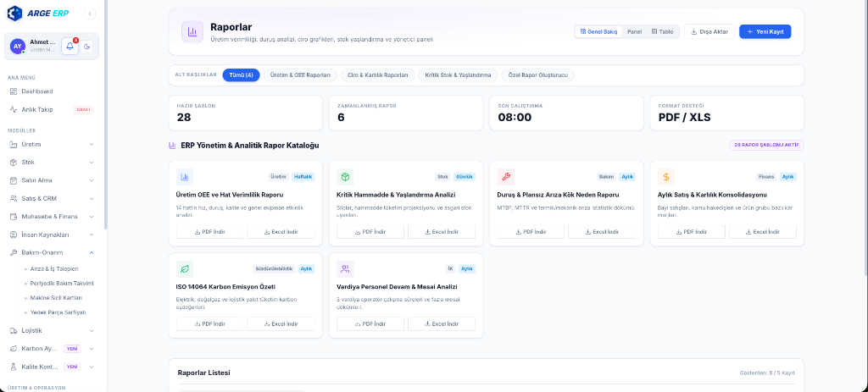Image resolution: width=868 pixels, height=392 pixels.
Task: Open Yedek Parça Sarfiyatı submenu
Action: [x=58, y=312]
